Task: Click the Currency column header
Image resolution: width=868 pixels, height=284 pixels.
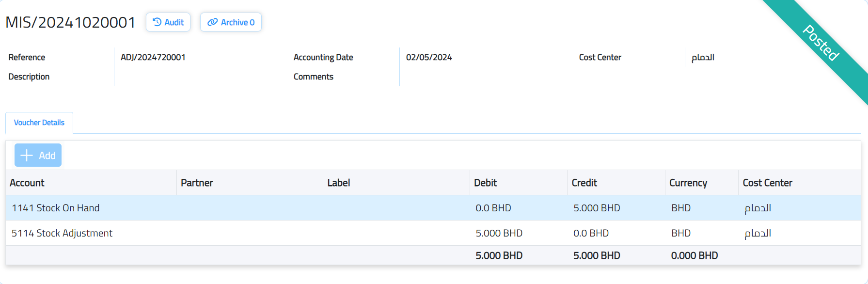Action: [x=688, y=183]
